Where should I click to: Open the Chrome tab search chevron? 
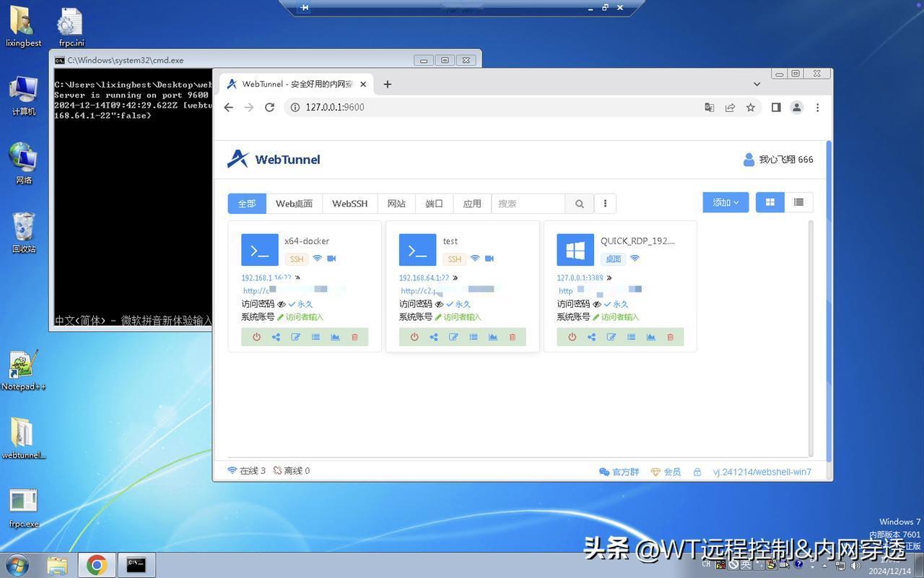757,85
